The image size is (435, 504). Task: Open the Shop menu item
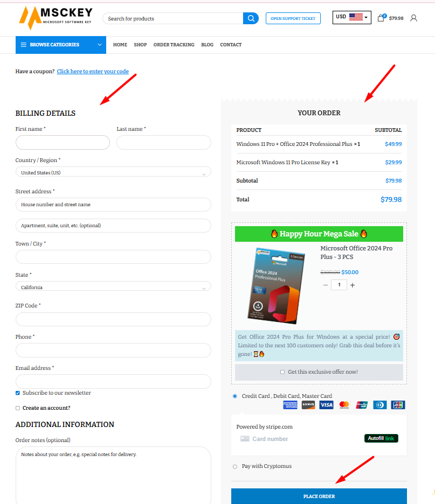pyautogui.click(x=140, y=45)
